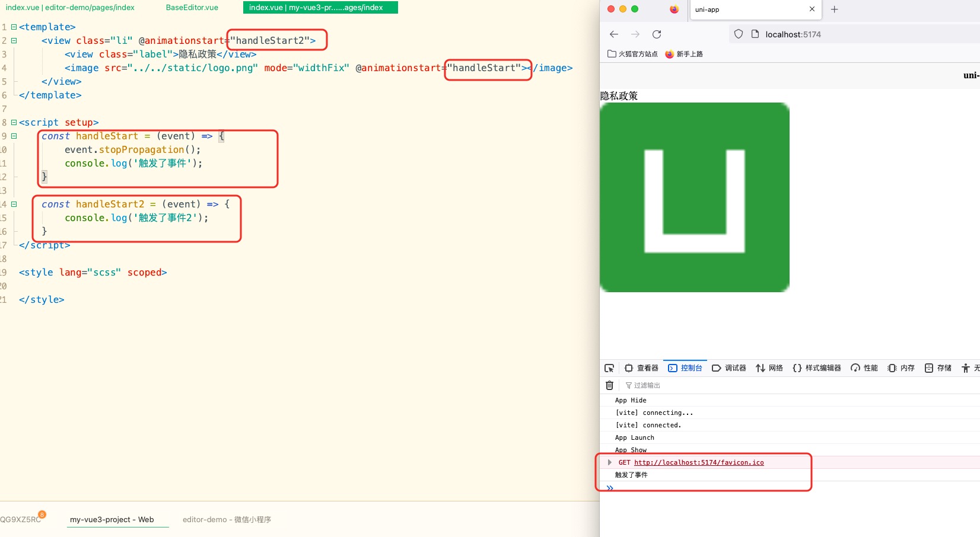This screenshot has height=537, width=980.
Task: Open the 火狐官方站点 bookmarks folder
Action: (632, 54)
